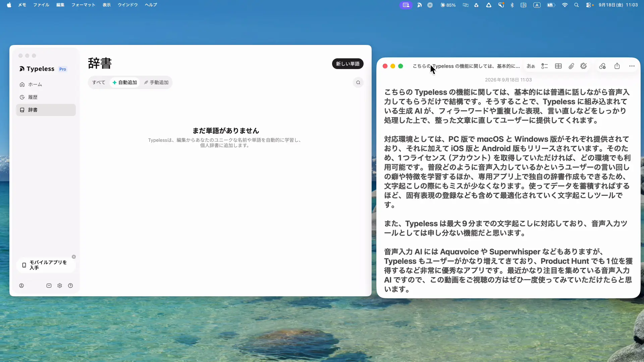This screenshot has width=644, height=362.
Task: Open Spotlight search in menu bar
Action: (x=577, y=5)
